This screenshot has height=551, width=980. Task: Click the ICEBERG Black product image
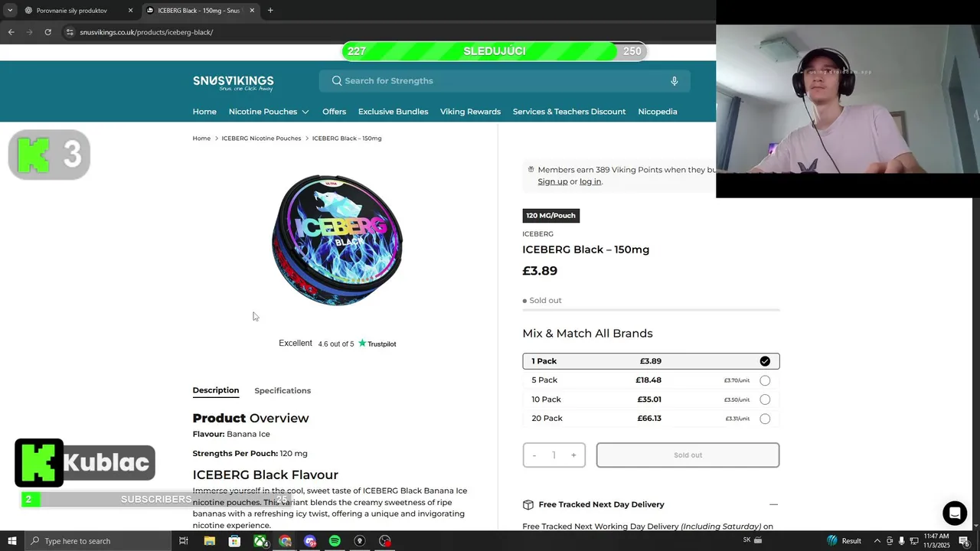click(x=337, y=240)
